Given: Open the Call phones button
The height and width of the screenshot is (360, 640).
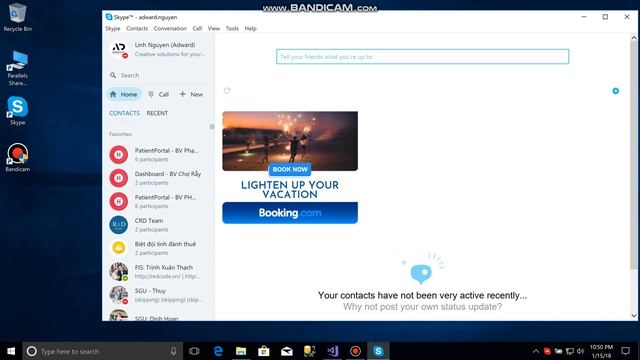Looking at the screenshot, I should tap(158, 94).
